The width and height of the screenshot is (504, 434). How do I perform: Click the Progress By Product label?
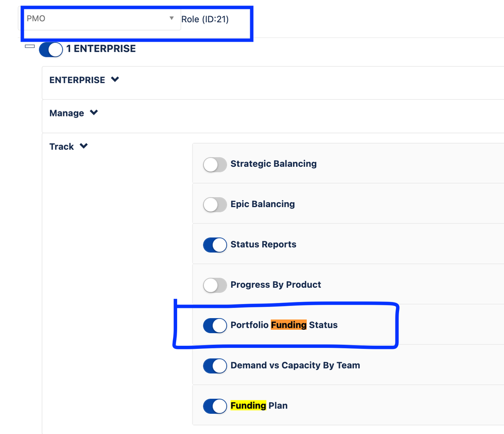(x=276, y=285)
